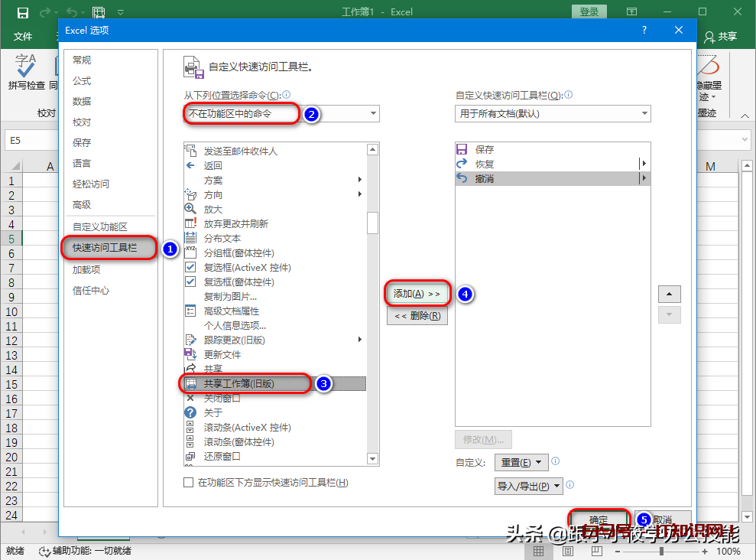Click the 分布文本 command icon
The height and width of the screenshot is (560, 756).
191,238
